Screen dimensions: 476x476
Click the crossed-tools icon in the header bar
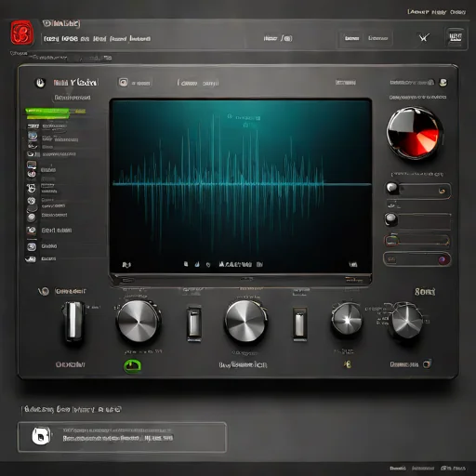(x=424, y=38)
